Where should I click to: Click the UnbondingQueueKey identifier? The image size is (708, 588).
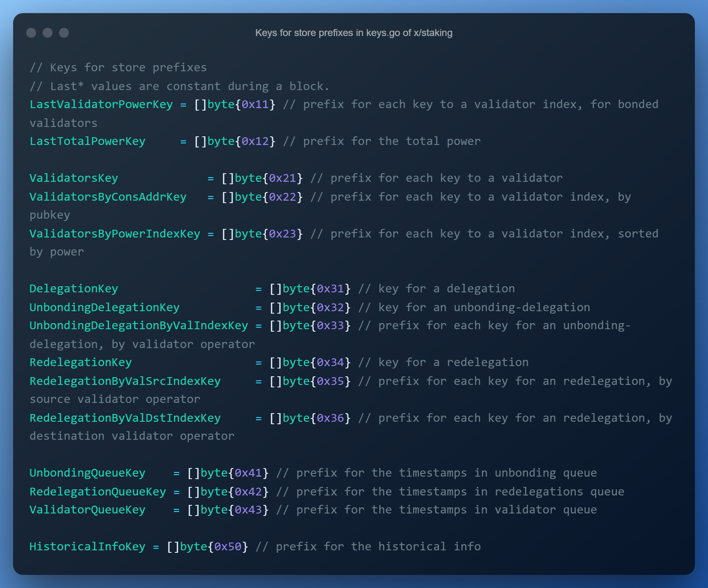pyautogui.click(x=87, y=473)
